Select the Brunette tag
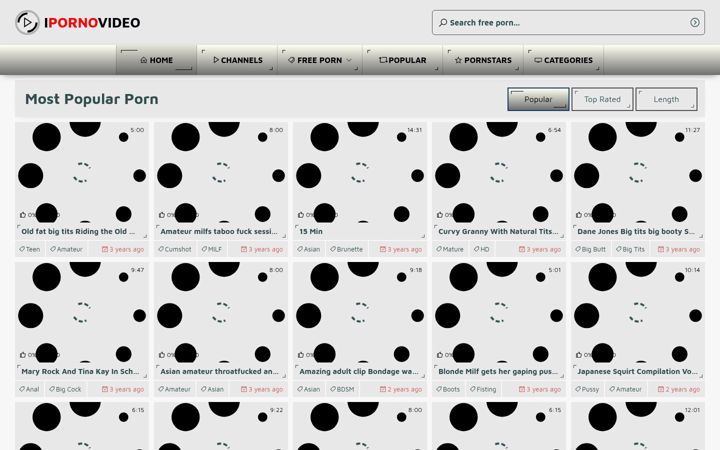The height and width of the screenshot is (450, 720). [346, 249]
